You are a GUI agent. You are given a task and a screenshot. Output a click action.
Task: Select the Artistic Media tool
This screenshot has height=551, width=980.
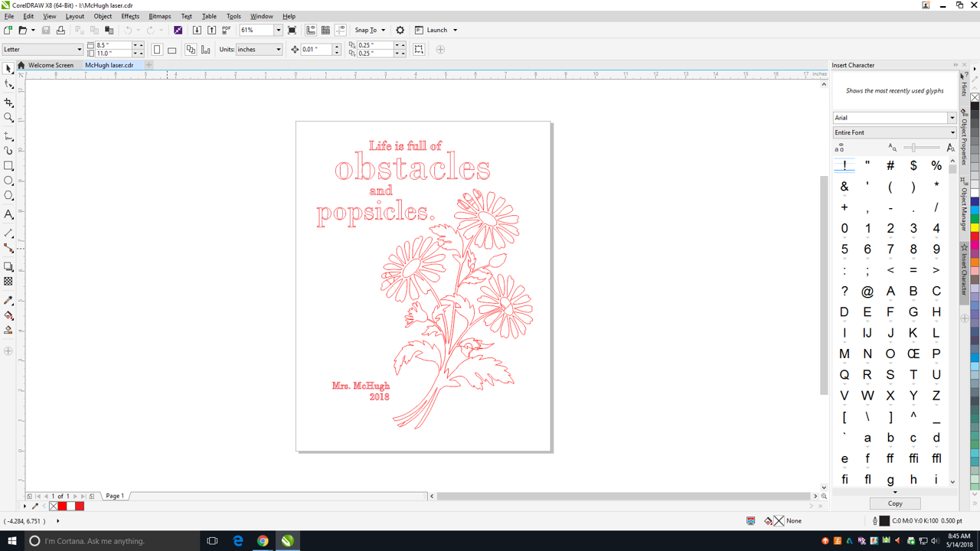click(x=8, y=151)
